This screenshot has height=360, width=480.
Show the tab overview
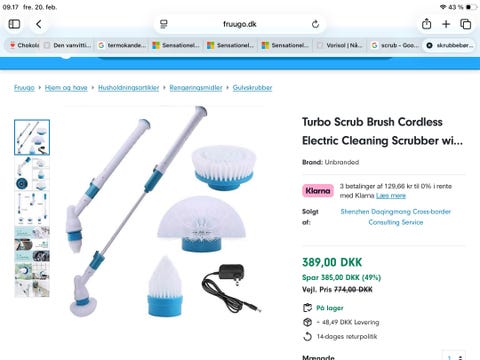[x=465, y=24]
